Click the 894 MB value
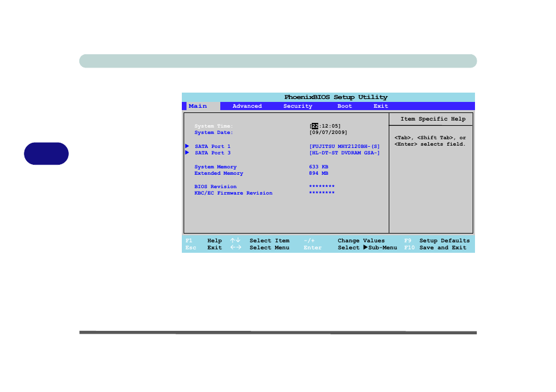Viewport: 556px width, 392px height. click(318, 174)
